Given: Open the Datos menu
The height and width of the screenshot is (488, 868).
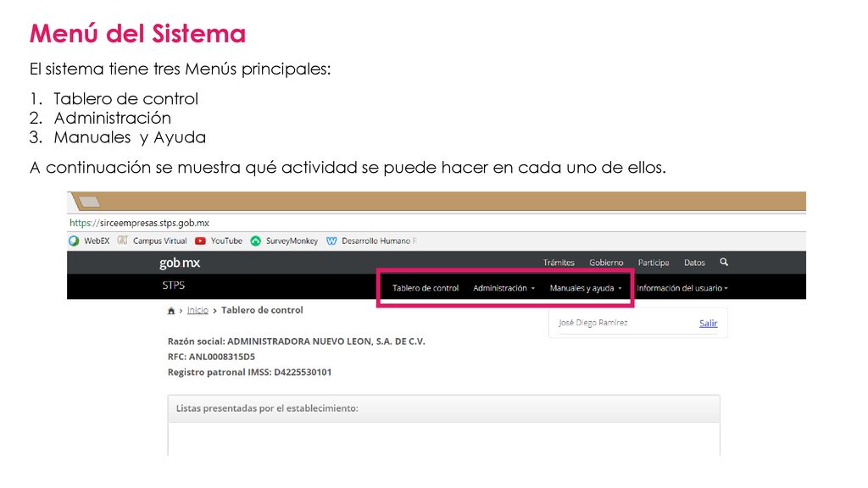Looking at the screenshot, I should (694, 263).
